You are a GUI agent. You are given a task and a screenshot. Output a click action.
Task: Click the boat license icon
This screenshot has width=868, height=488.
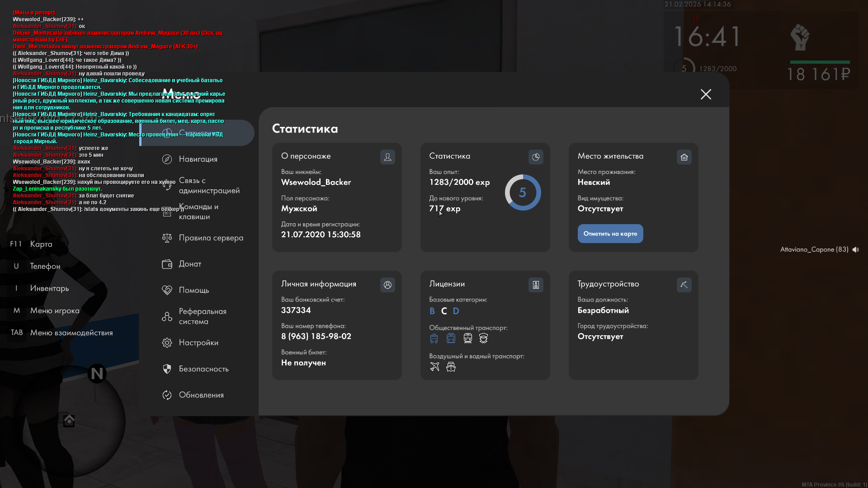coord(451,367)
